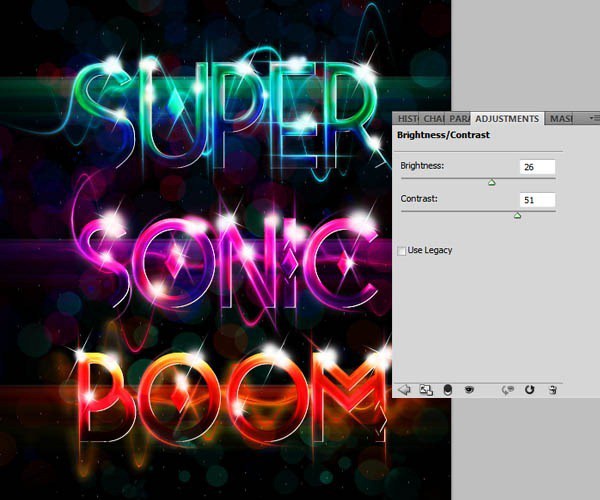Switch to the History tab
Viewport: 600px width, 500px height.
pos(405,119)
